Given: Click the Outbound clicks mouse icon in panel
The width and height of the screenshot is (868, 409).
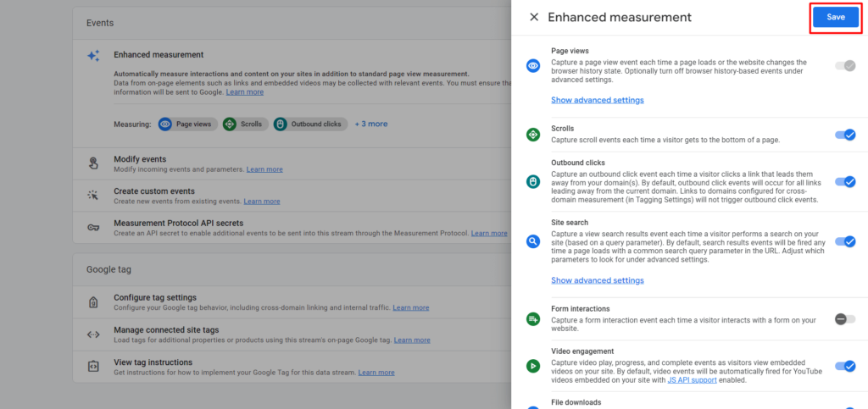Looking at the screenshot, I should coord(533,181).
